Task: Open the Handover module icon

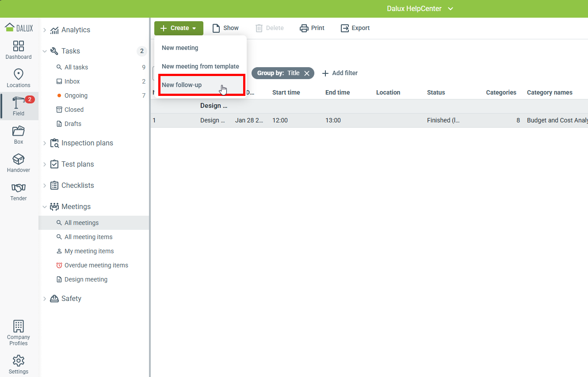Action: click(19, 160)
